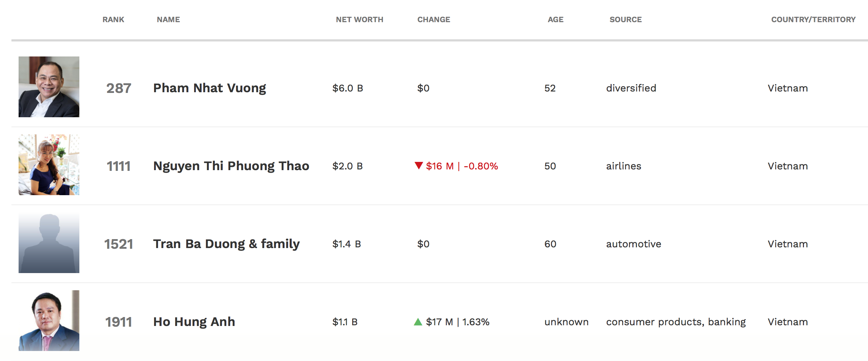The width and height of the screenshot is (868, 361).
Task: Click the $2.0 B net worth value
Action: pyautogui.click(x=347, y=166)
